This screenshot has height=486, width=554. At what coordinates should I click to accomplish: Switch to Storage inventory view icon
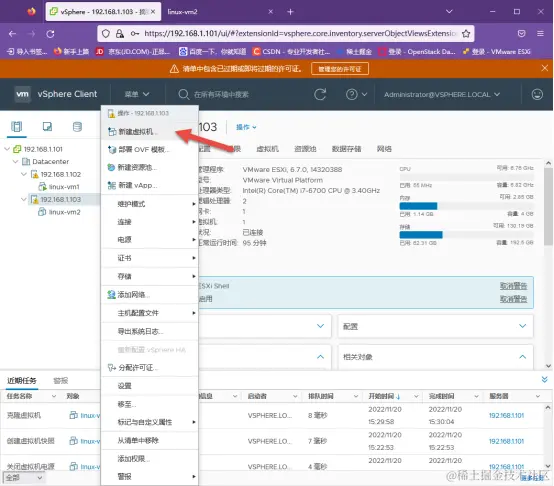[x=77, y=126]
